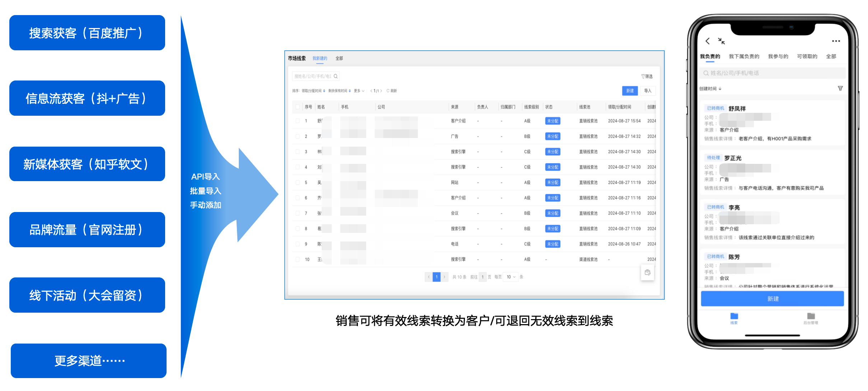Viewport: 868px width, 391px height.
Task: Check the checkbox for row 5
Action: tap(297, 183)
